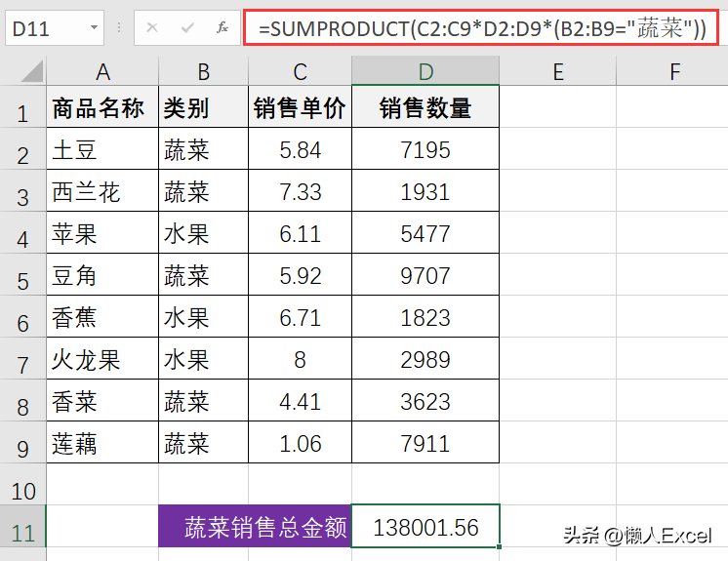
Task: Click into the SUMPRODUCT formula bar
Action: (481, 28)
